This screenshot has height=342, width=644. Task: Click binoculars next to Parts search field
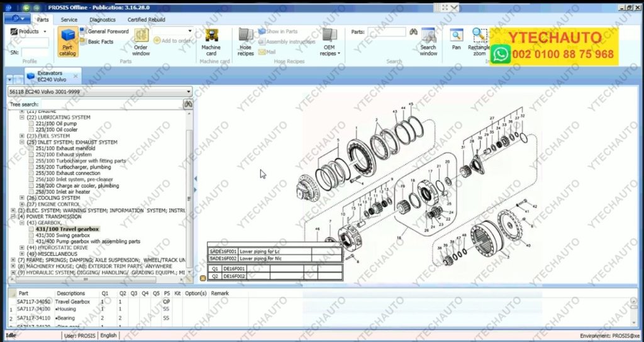tap(413, 31)
